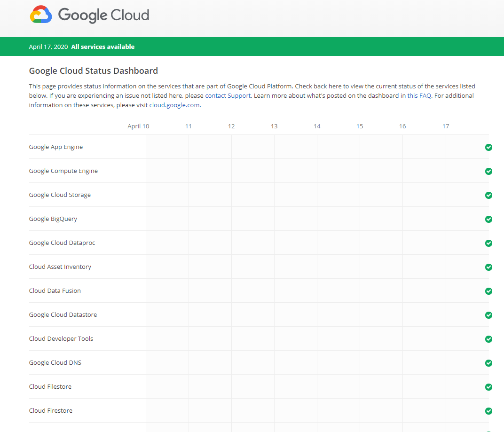This screenshot has width=504, height=432.
Task: Click the 11 date column header
Action: pyautogui.click(x=189, y=126)
